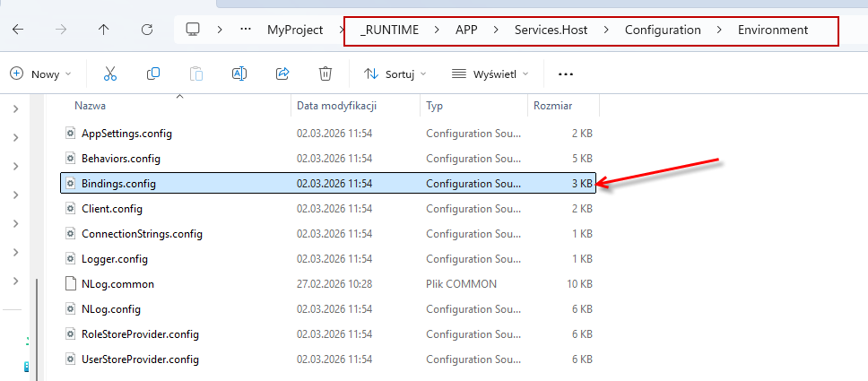Click the Logger.config file icon
The height and width of the screenshot is (381, 868).
(x=70, y=258)
